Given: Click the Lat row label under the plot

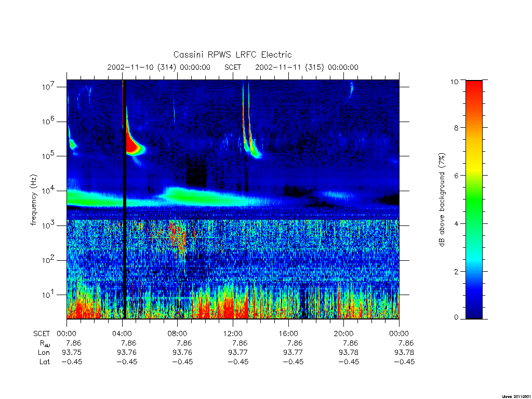Looking at the screenshot, I should [x=45, y=362].
